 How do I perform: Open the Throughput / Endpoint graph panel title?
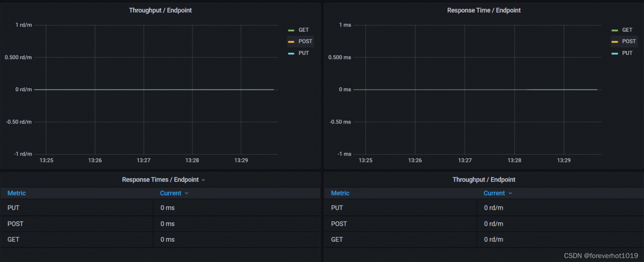pos(160,10)
